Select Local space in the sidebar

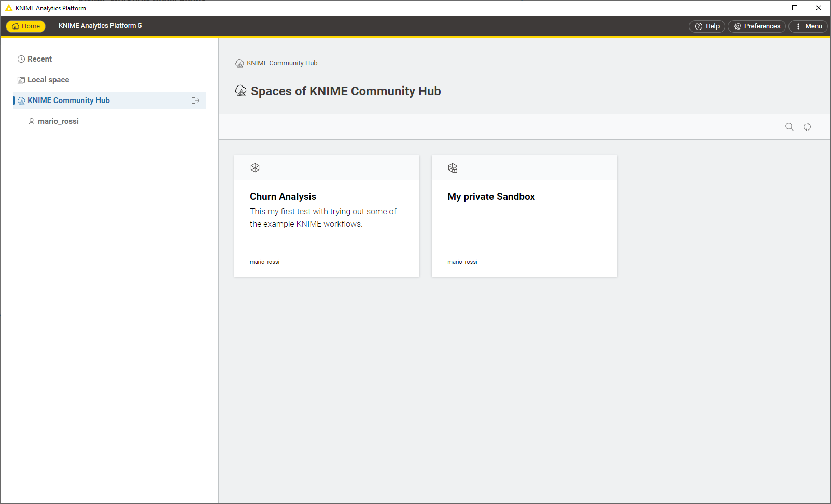(48, 80)
